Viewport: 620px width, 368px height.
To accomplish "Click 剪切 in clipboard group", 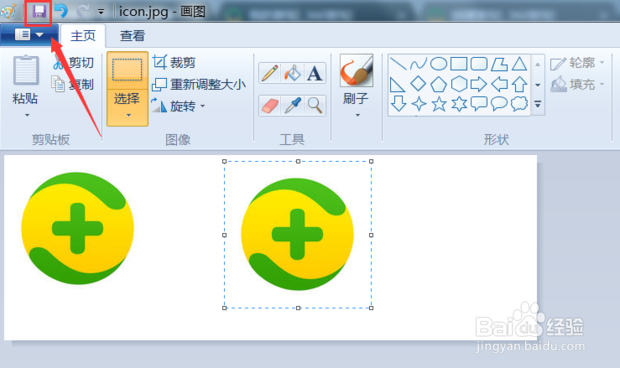I will pyautogui.click(x=74, y=62).
